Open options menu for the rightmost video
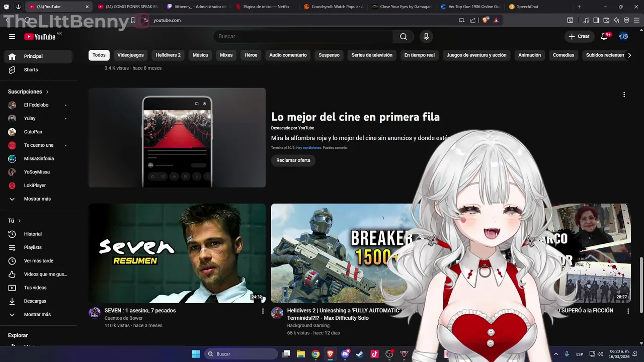Viewport: 644px width, 362px height. tap(628, 311)
